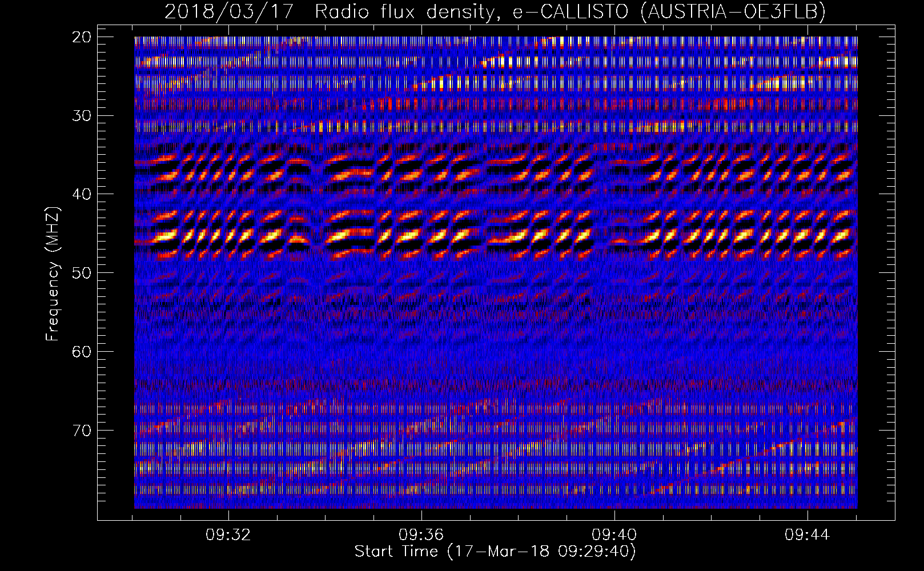Click the "(AUSTRIA-OE3FLB)" station label

[x=733, y=11]
